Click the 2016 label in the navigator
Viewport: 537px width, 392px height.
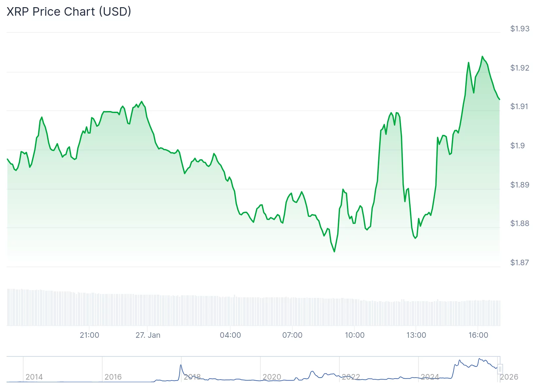[x=113, y=377]
